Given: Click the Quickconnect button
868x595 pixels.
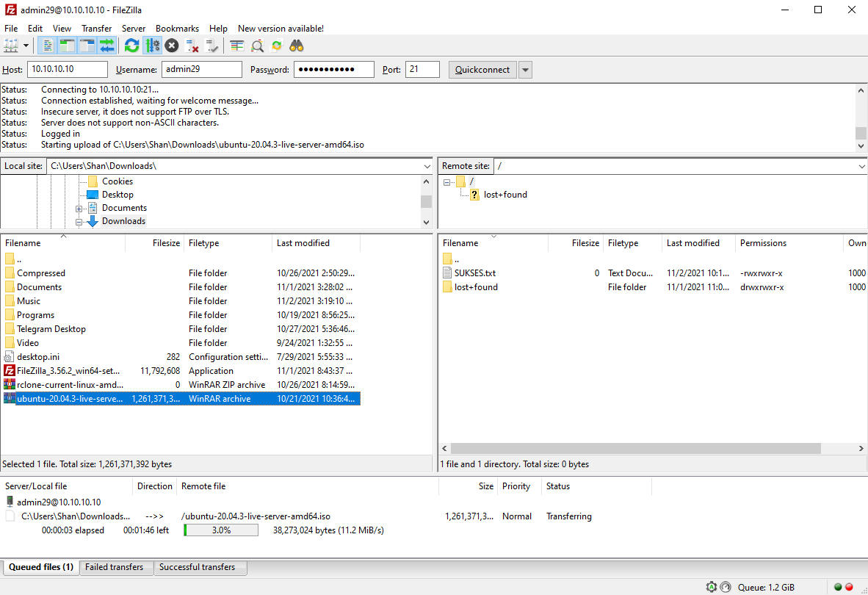Looking at the screenshot, I should 482,70.
